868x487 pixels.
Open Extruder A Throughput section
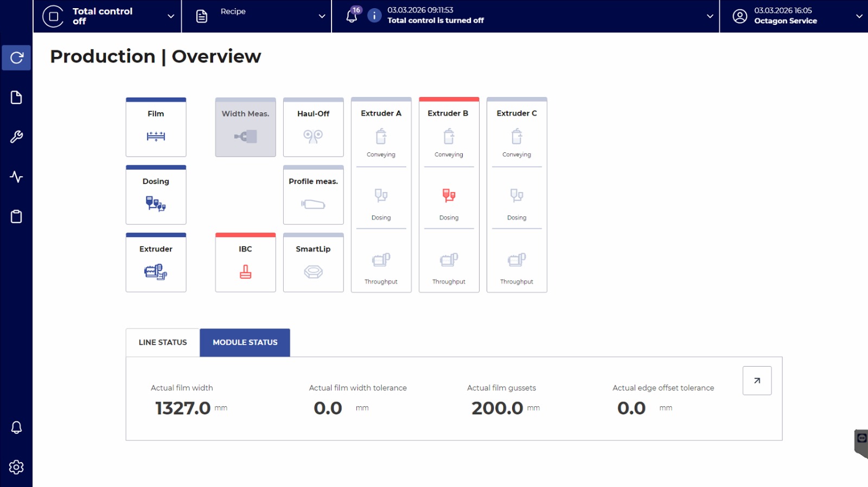tap(381, 267)
